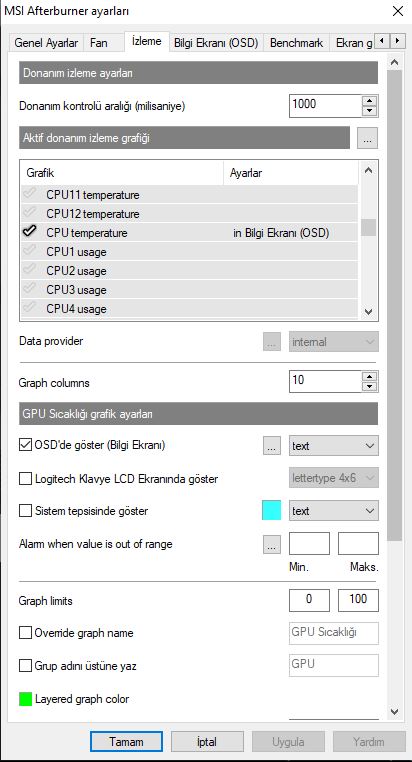Expand the system tray text type dropdown
The image size is (412, 762).
tap(333, 511)
